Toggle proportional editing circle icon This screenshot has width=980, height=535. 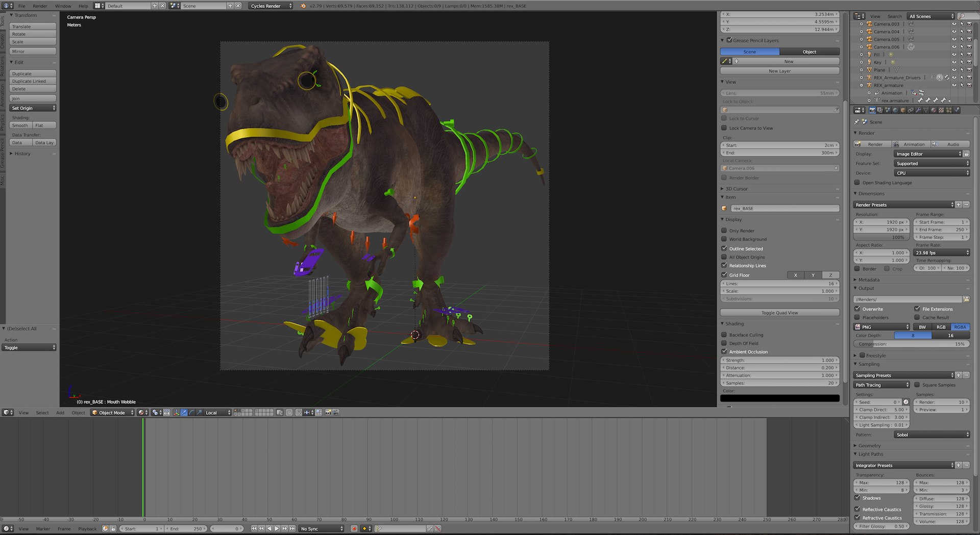click(x=289, y=413)
